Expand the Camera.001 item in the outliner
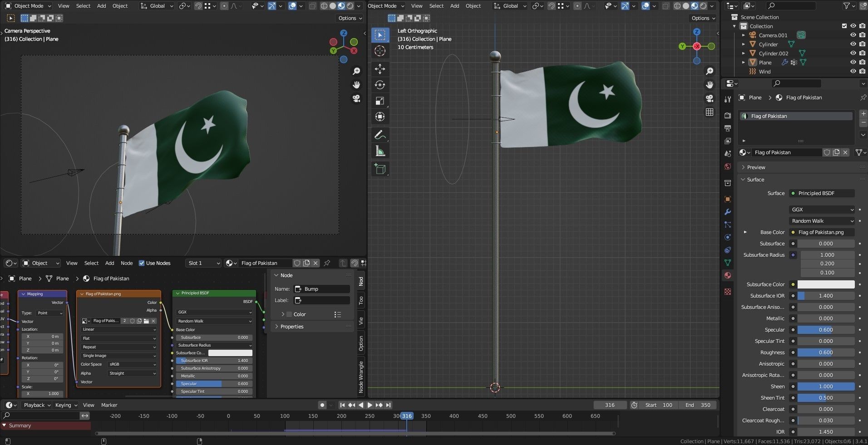Screen dimensions: 868x445 tap(743, 35)
